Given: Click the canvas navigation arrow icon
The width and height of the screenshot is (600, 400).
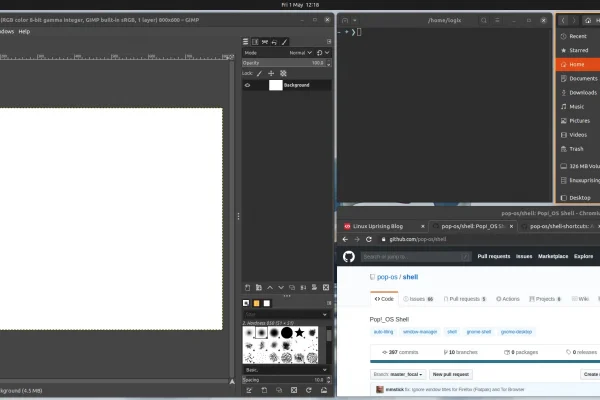Looking at the screenshot, I should pos(232,382).
